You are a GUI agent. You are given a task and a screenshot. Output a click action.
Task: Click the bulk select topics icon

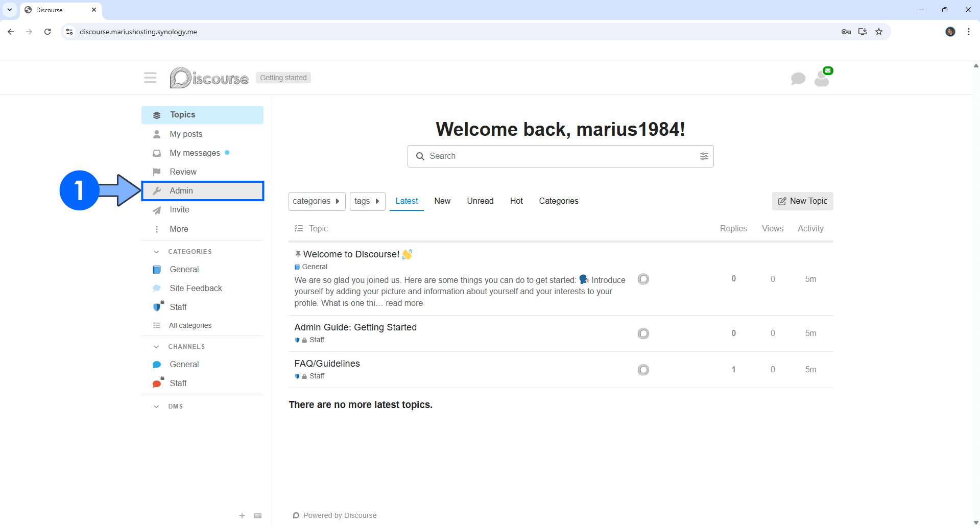pos(299,228)
